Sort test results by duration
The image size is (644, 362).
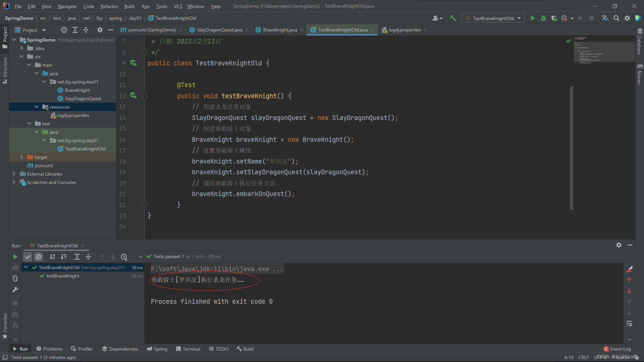[x=63, y=257]
